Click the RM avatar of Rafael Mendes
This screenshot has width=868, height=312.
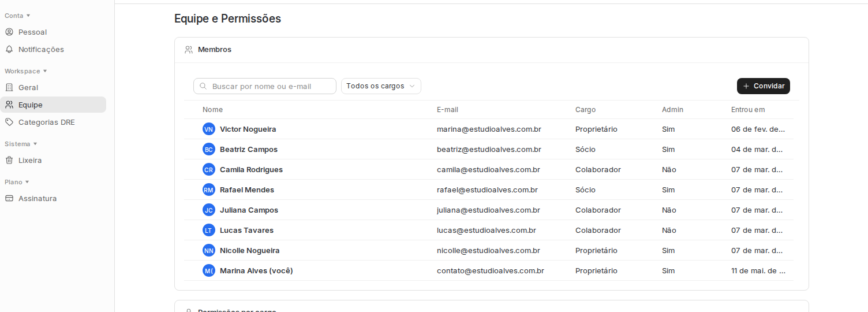209,190
